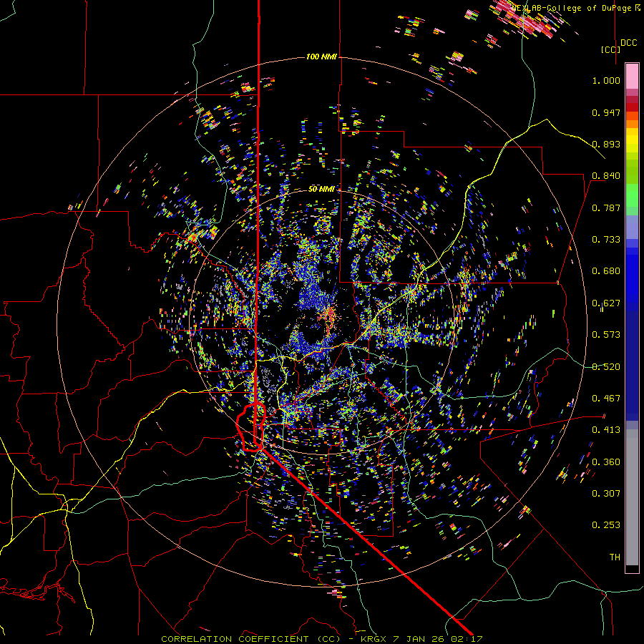Select the 0.893 scale value
644x644 pixels.
606,144
